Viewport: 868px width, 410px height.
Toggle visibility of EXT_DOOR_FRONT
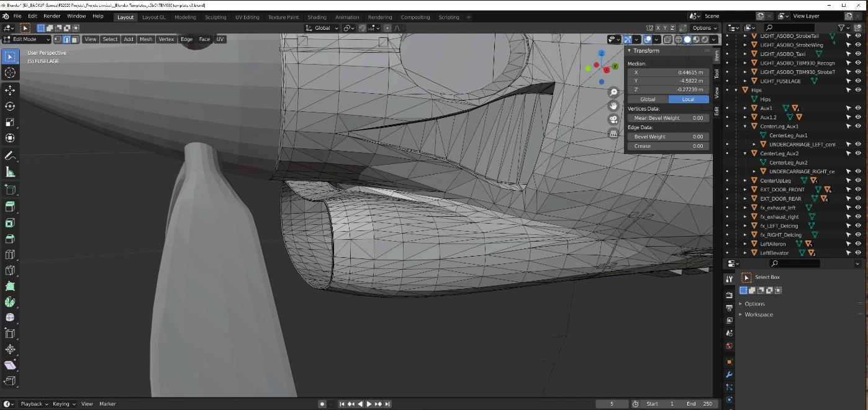click(858, 189)
